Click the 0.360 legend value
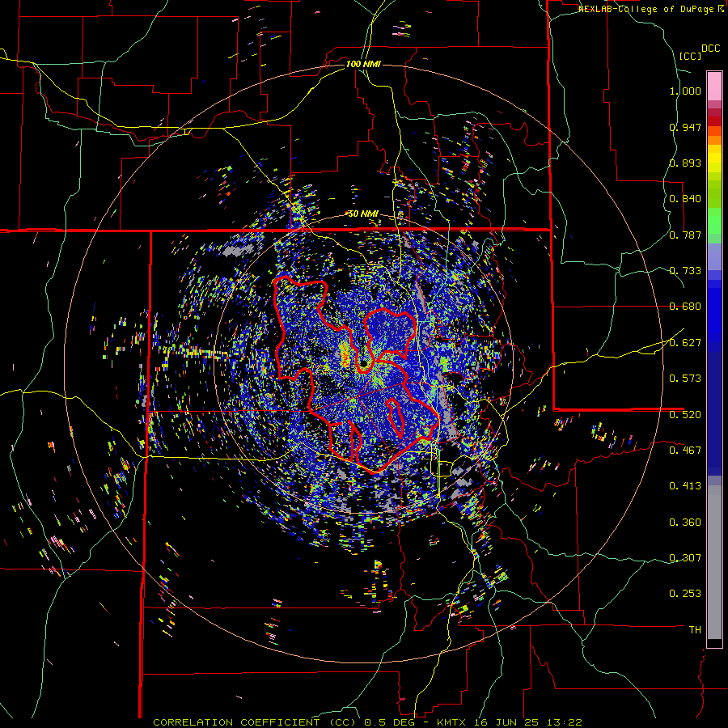Image resolution: width=728 pixels, height=728 pixels. click(685, 523)
